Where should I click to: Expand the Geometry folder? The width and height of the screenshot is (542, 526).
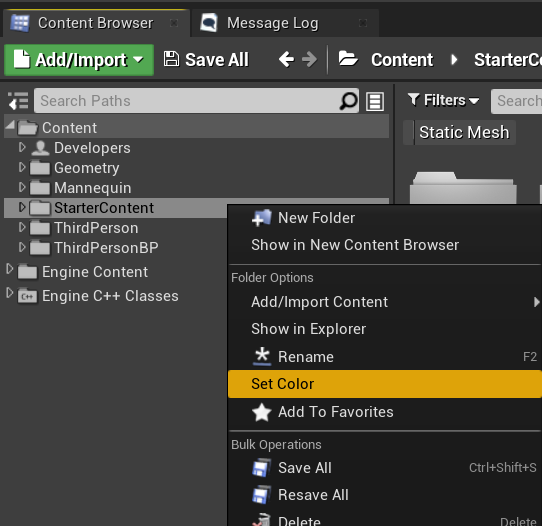pos(22,167)
